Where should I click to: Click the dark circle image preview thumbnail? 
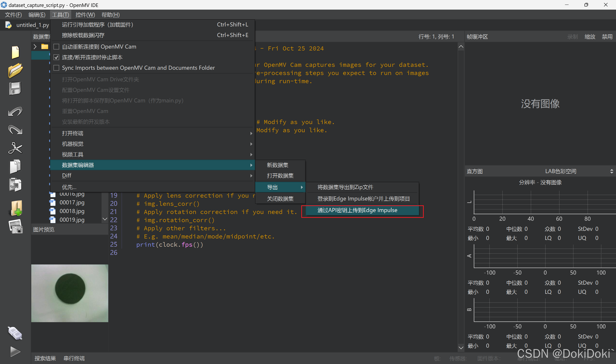(70, 293)
